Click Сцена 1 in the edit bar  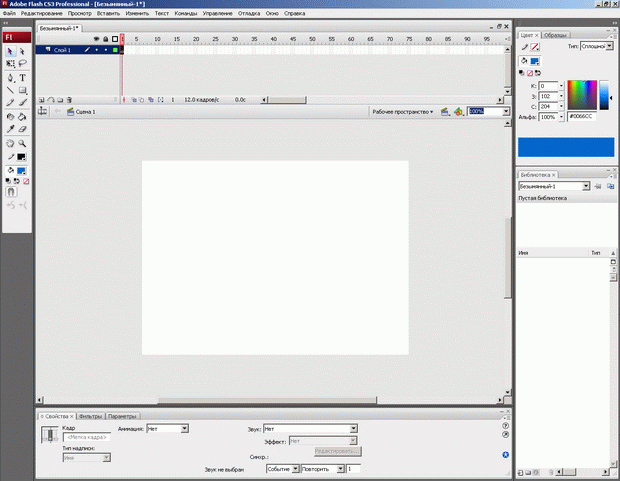[x=85, y=112]
